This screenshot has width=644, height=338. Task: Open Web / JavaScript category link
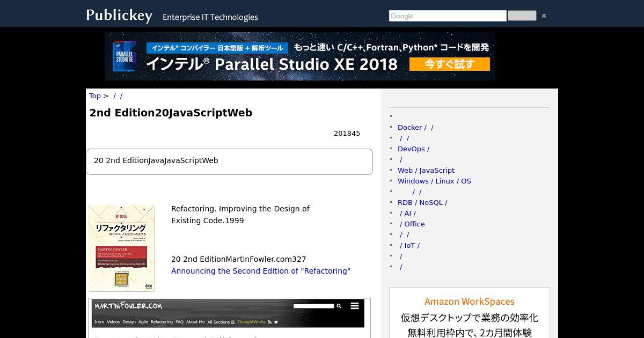point(426,171)
